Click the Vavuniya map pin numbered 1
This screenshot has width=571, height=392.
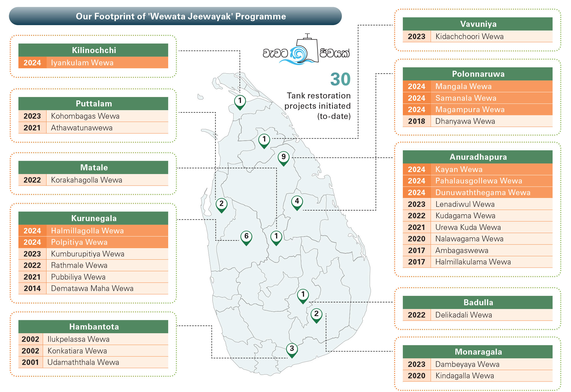pos(264,141)
